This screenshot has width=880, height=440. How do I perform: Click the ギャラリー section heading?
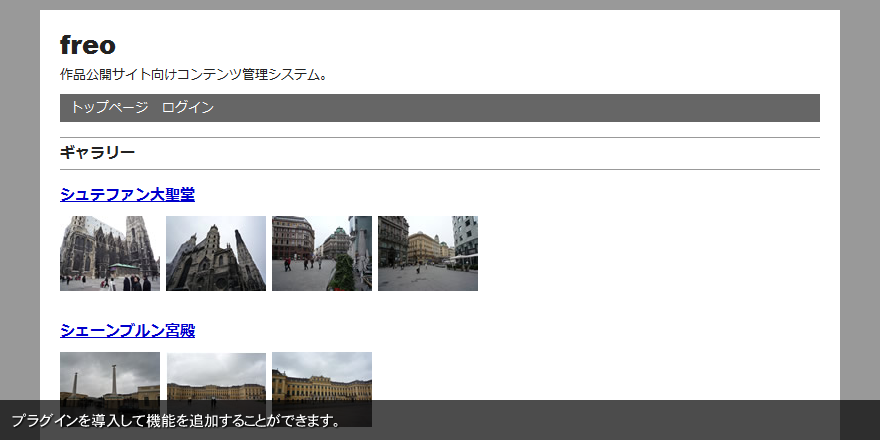(97, 153)
